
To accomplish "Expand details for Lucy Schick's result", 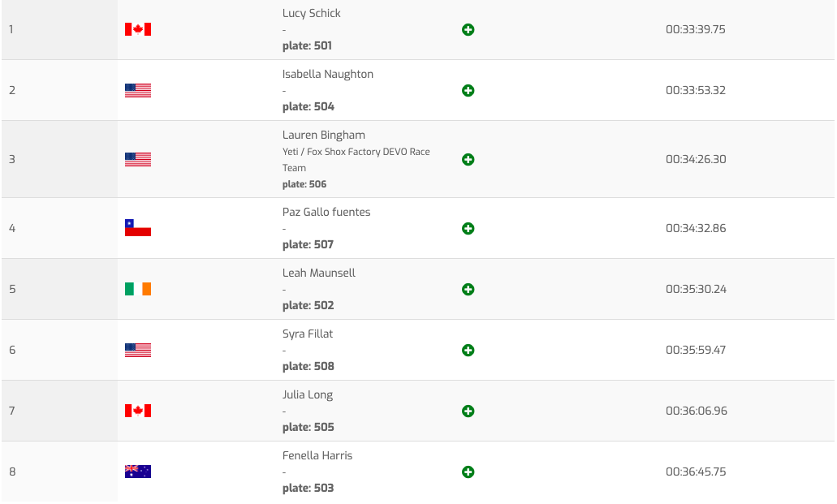I will [468, 30].
